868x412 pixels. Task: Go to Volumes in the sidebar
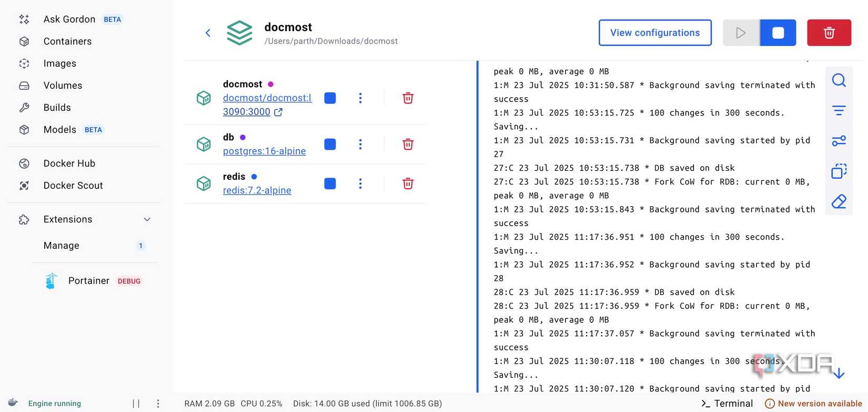click(63, 86)
